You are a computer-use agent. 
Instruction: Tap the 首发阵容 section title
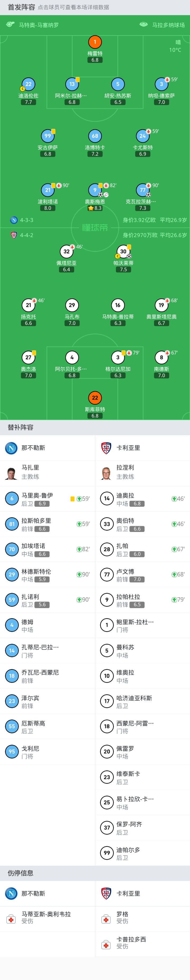coord(21,7)
